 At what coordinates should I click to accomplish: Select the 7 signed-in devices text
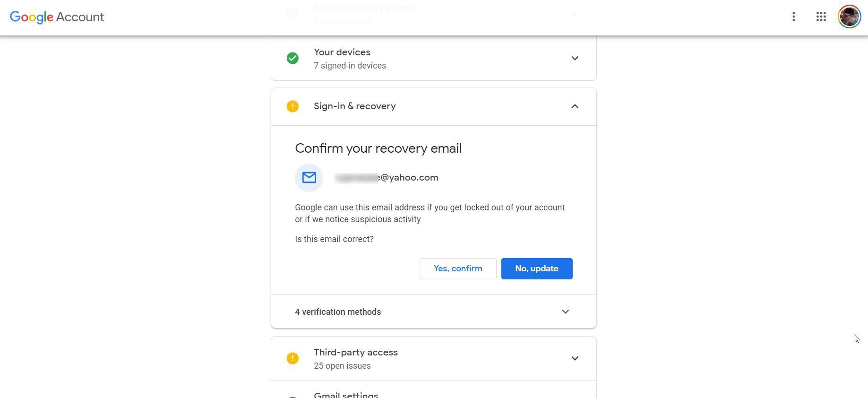tap(350, 66)
